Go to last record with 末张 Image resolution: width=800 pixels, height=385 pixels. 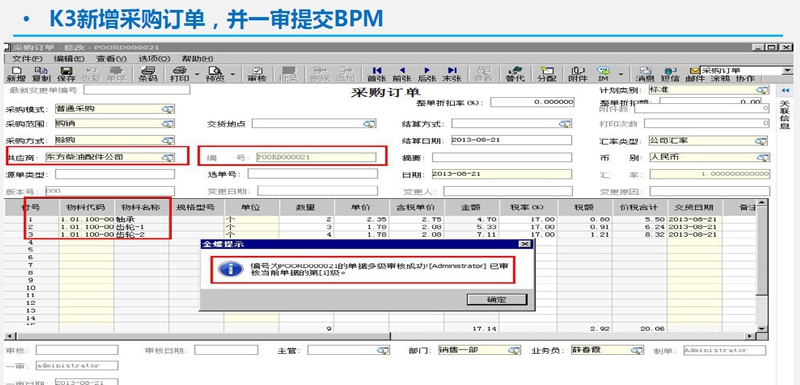[x=452, y=74]
